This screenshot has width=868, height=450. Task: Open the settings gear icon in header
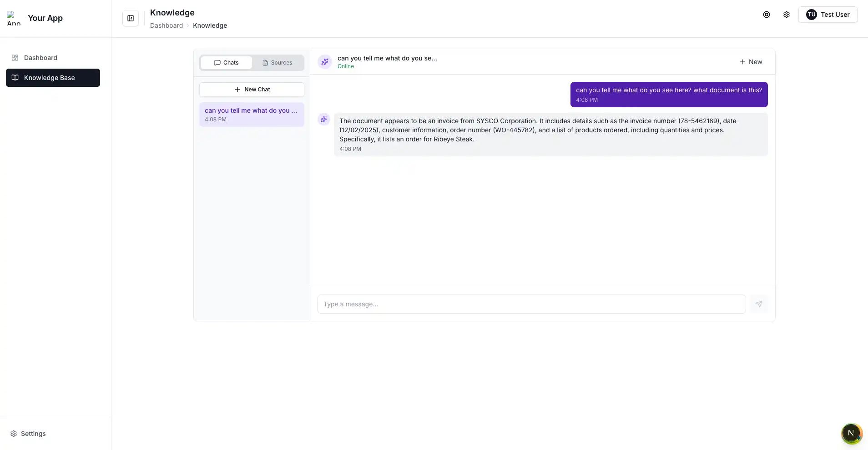click(x=787, y=15)
